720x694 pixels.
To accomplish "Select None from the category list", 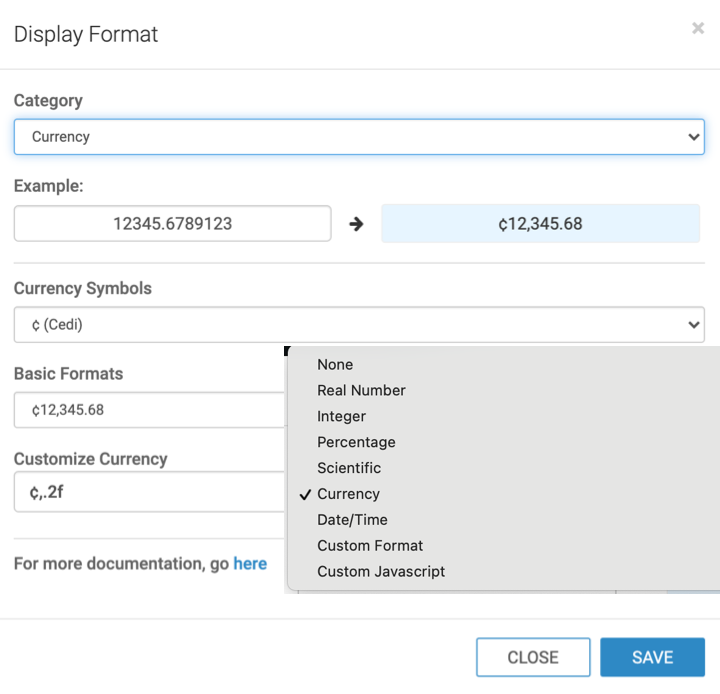I will pos(335,365).
